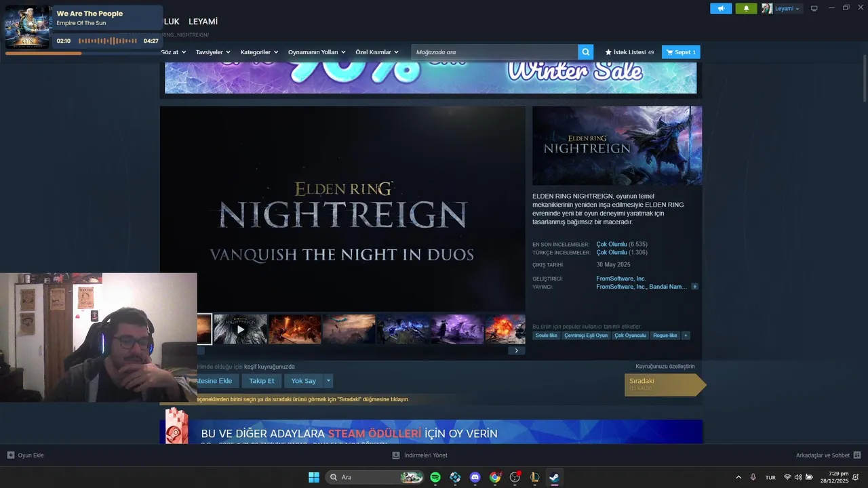Click the Winter Sale banner

click(431, 77)
